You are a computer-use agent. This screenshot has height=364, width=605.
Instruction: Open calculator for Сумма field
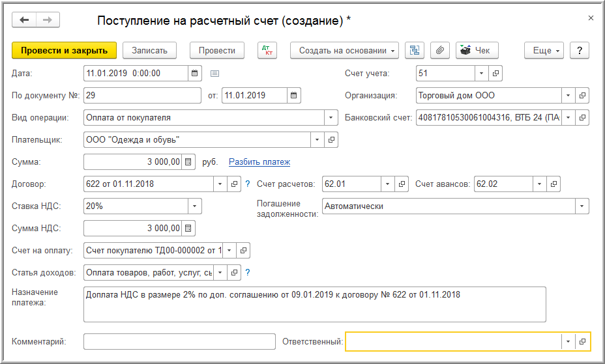pyautogui.click(x=188, y=161)
